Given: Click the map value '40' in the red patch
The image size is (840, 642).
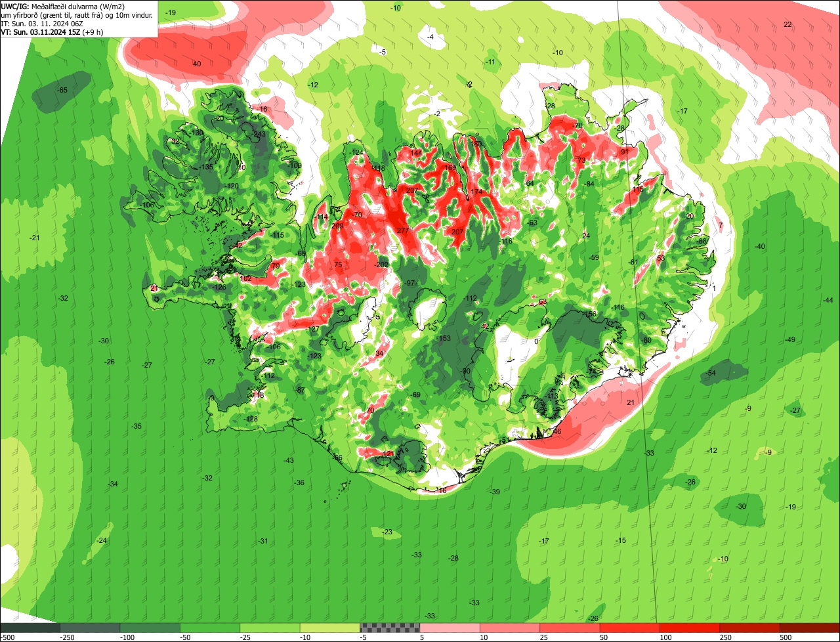Looking at the screenshot, I should point(197,64).
